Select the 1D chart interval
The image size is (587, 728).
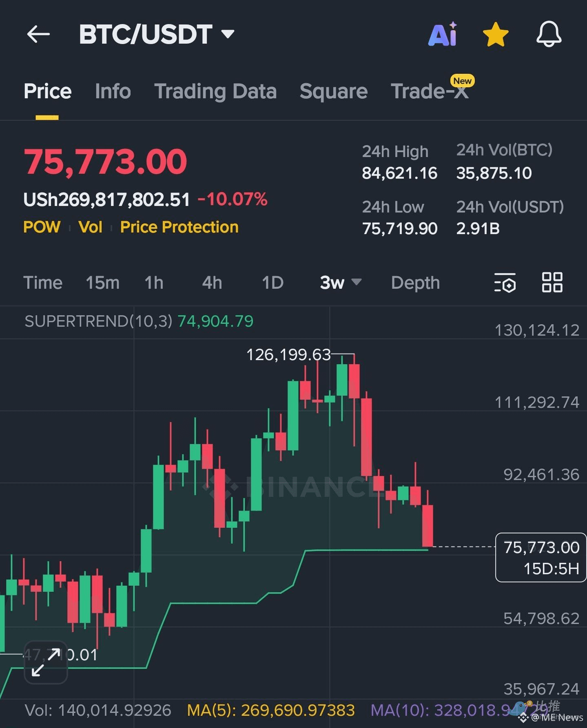click(x=272, y=283)
